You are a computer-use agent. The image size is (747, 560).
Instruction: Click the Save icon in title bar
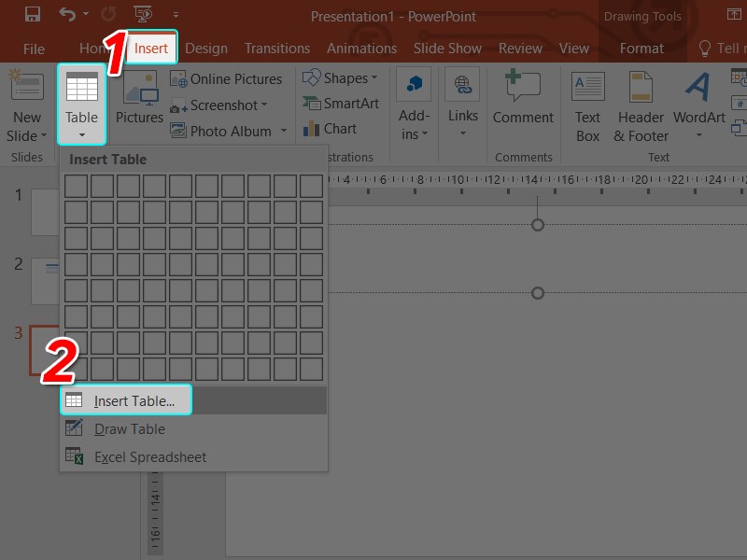coord(32,15)
